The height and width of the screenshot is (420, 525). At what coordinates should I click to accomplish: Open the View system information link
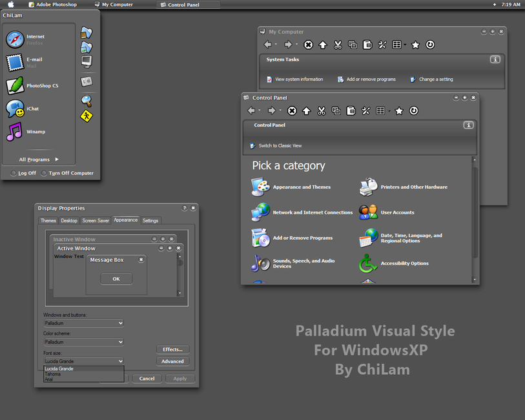point(295,79)
